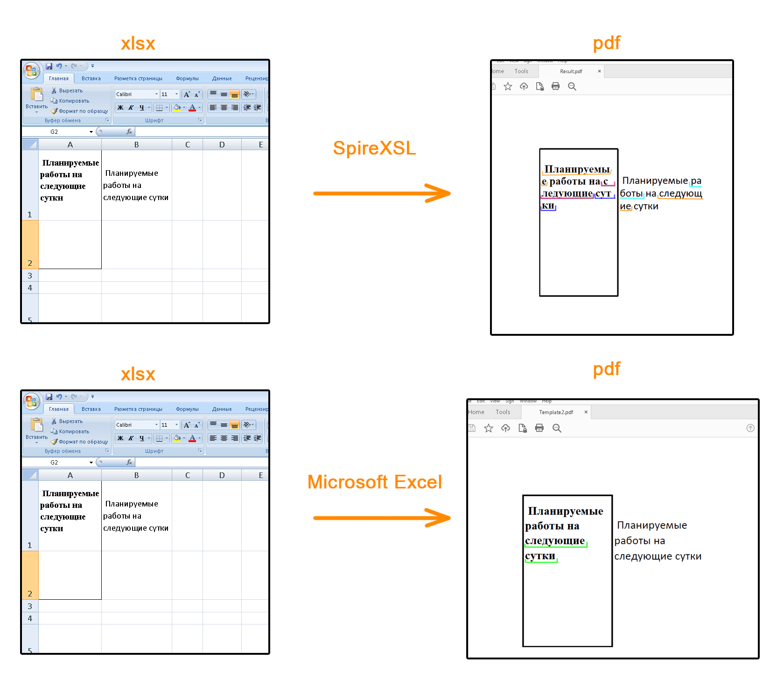Decrease indent in top Excel ribbon

point(247,108)
